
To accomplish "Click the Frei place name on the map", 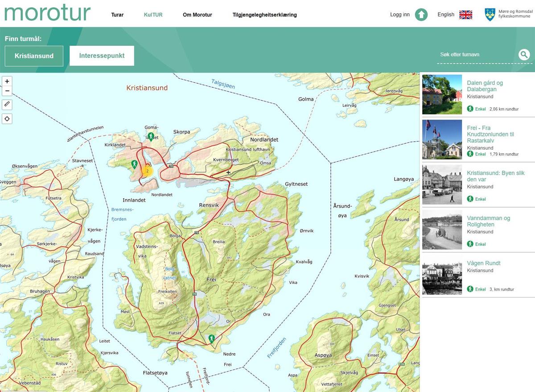I will [211, 279].
